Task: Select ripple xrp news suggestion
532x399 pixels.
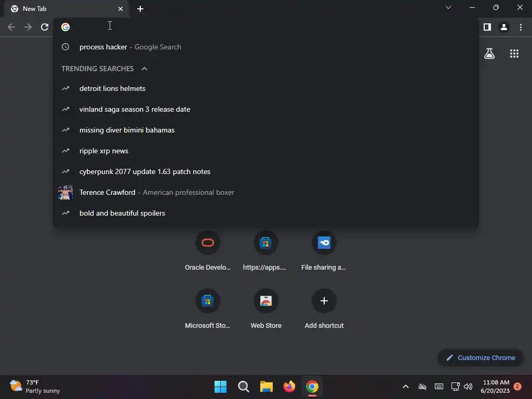Action: 265,151
